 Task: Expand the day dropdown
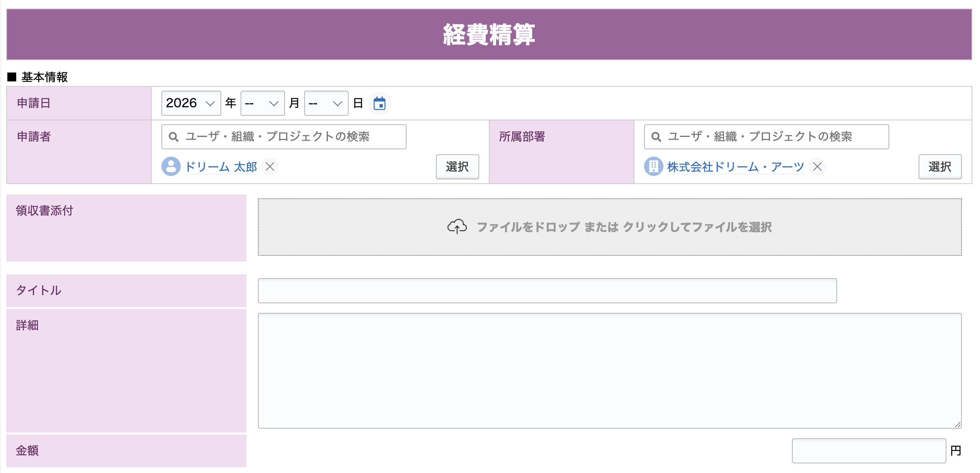tap(326, 103)
